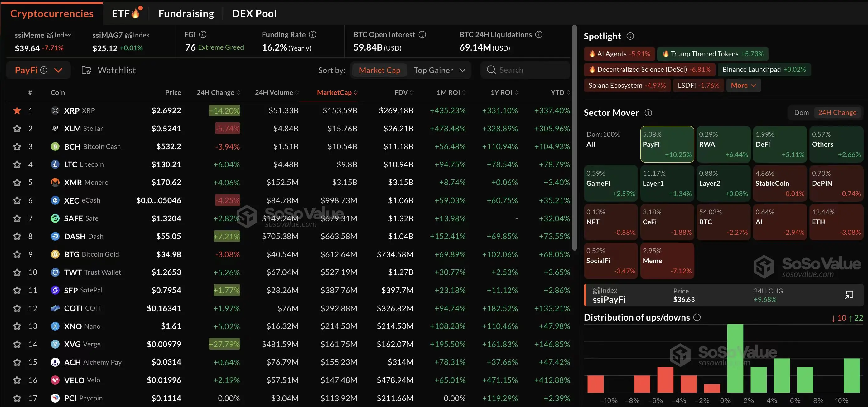
Task: Click the Sector Mover info icon
Action: click(x=648, y=113)
